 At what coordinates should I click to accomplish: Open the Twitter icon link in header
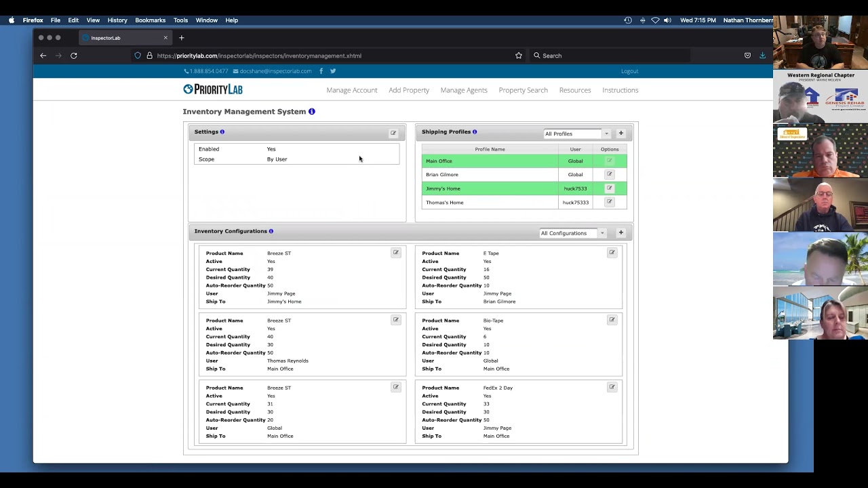[333, 70]
